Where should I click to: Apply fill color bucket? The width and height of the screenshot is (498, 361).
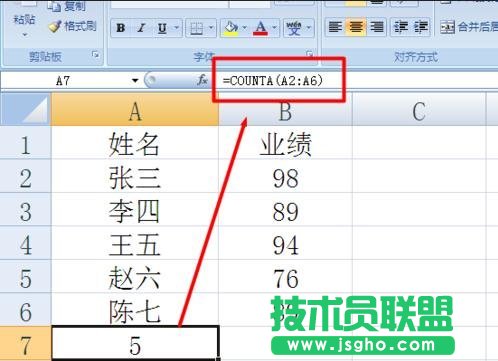231,28
